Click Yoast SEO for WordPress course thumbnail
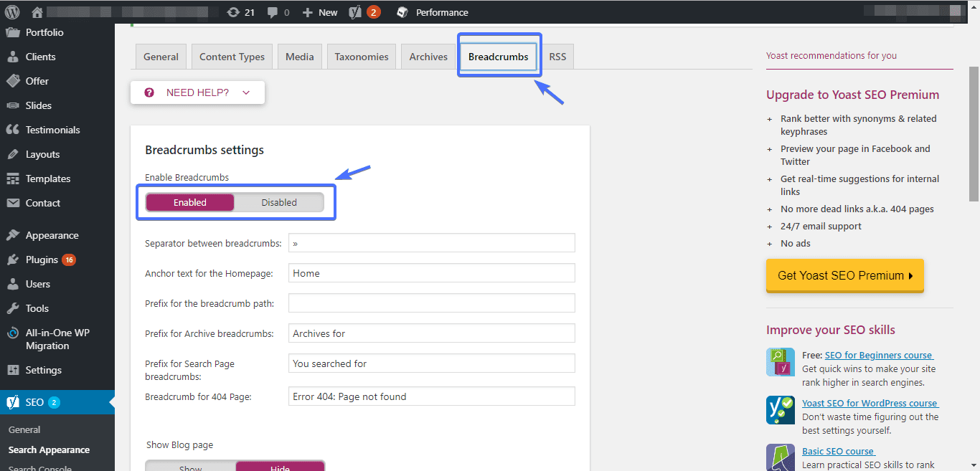This screenshot has height=471, width=980. coord(781,410)
